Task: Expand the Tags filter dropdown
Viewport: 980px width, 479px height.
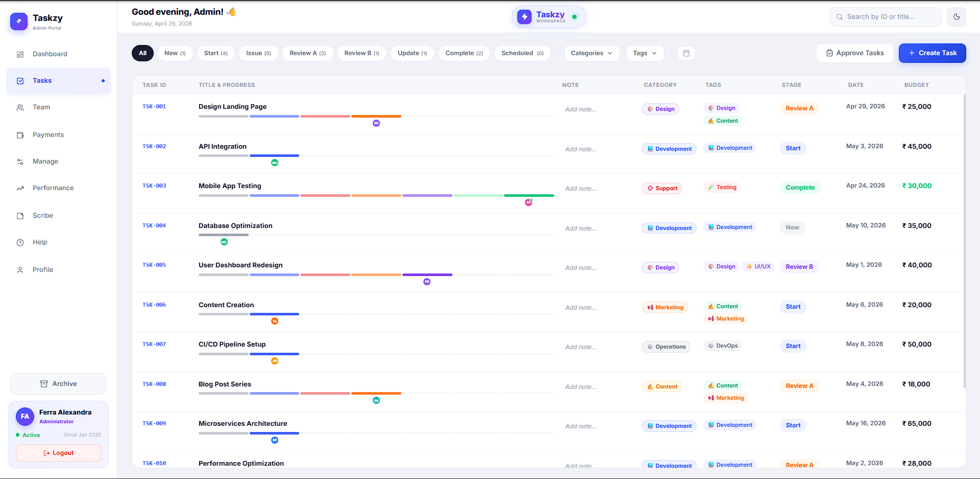Action: click(x=645, y=53)
